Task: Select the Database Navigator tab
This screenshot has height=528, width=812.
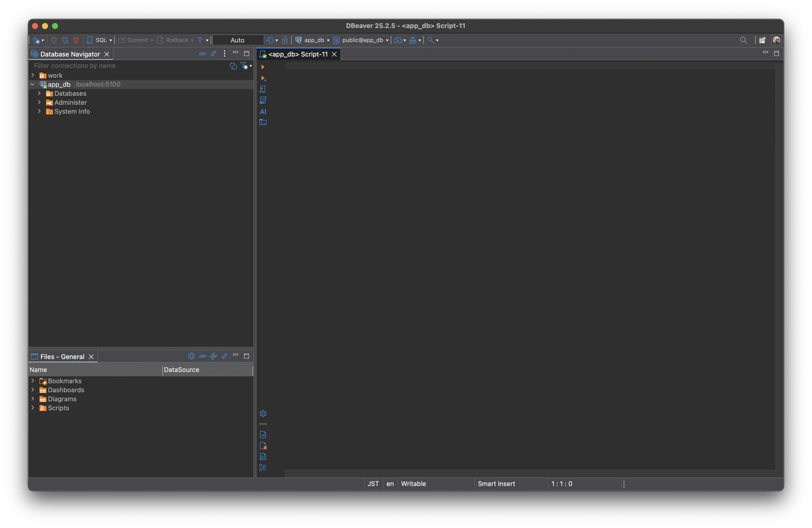Action: coord(70,54)
